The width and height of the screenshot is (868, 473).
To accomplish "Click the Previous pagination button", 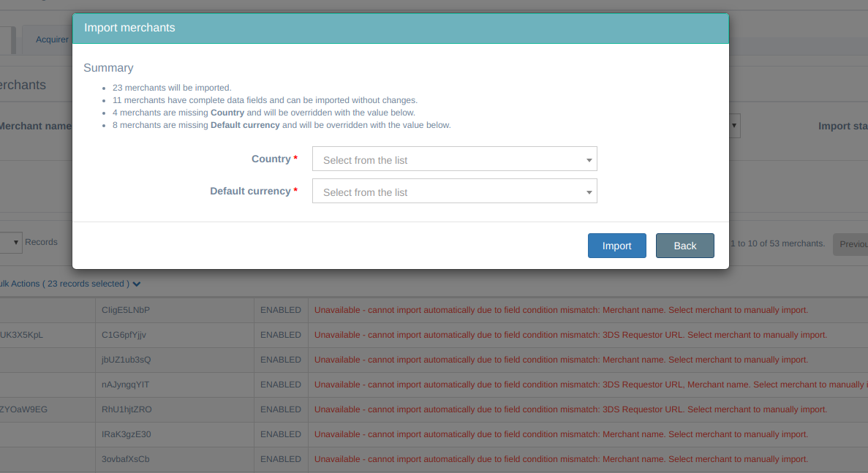I will (852, 244).
